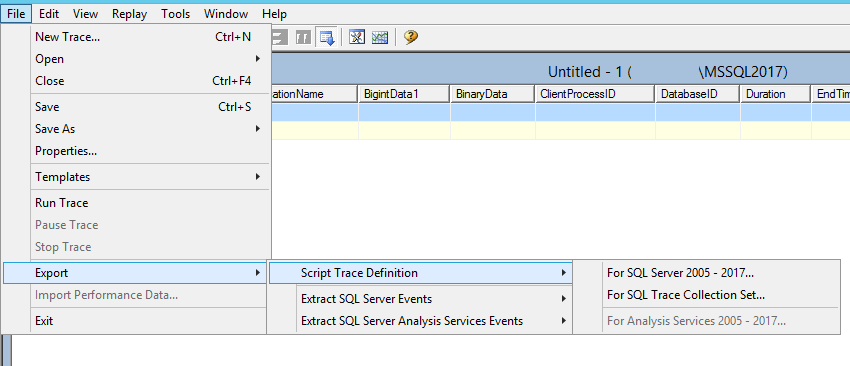Open the Edit menu
The width and height of the screenshot is (850, 366).
(49, 14)
